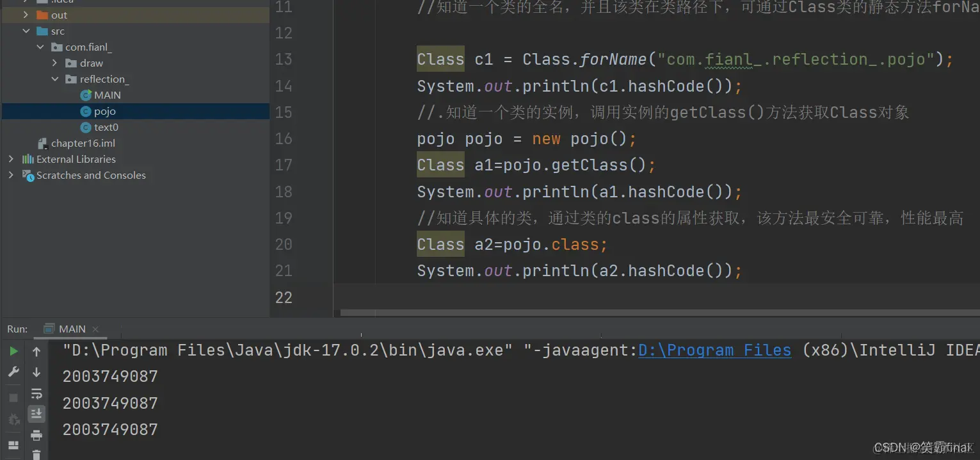Click line number 13 in the gutter
This screenshot has height=460, width=980.
[284, 60]
